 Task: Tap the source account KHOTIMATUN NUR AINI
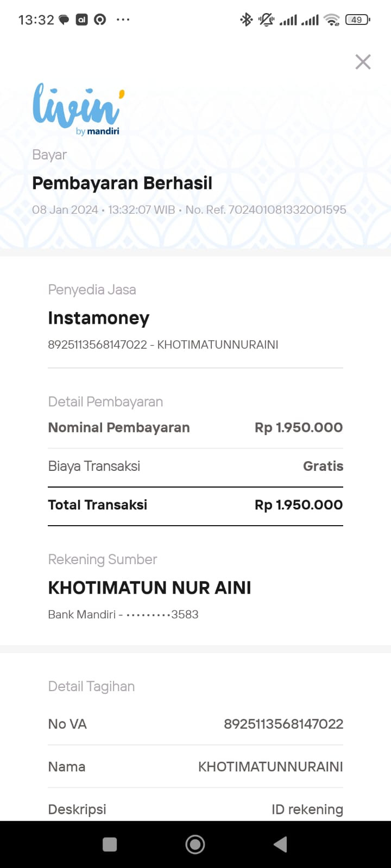coord(149,588)
